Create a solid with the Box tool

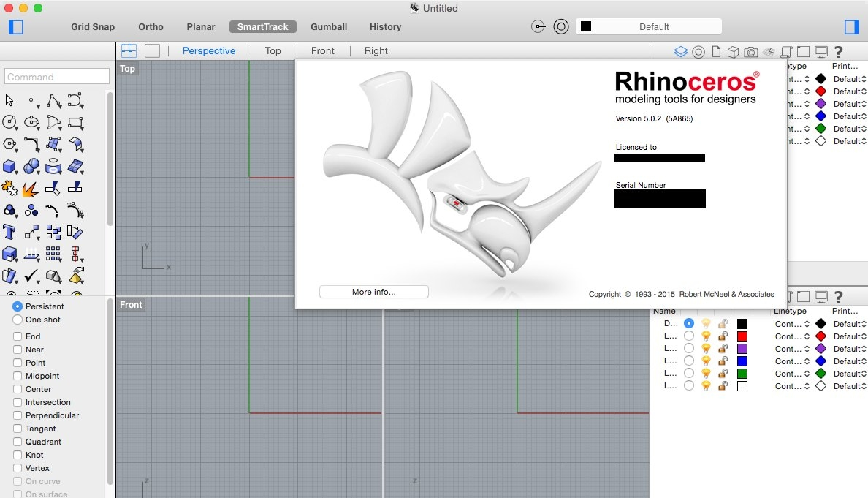[9, 166]
